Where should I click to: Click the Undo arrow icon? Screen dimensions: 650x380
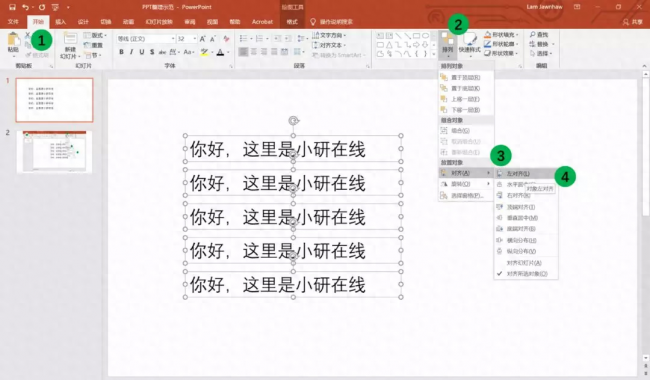[x=25, y=7]
